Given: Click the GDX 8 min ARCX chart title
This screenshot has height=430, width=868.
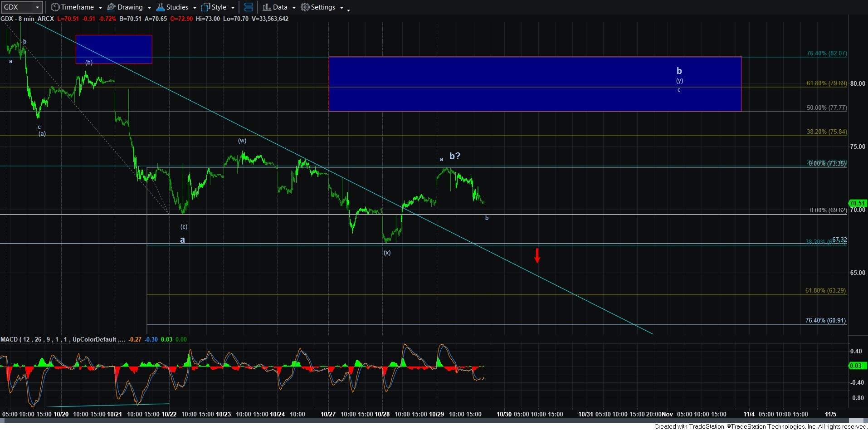Looking at the screenshot, I should pyautogui.click(x=27, y=19).
